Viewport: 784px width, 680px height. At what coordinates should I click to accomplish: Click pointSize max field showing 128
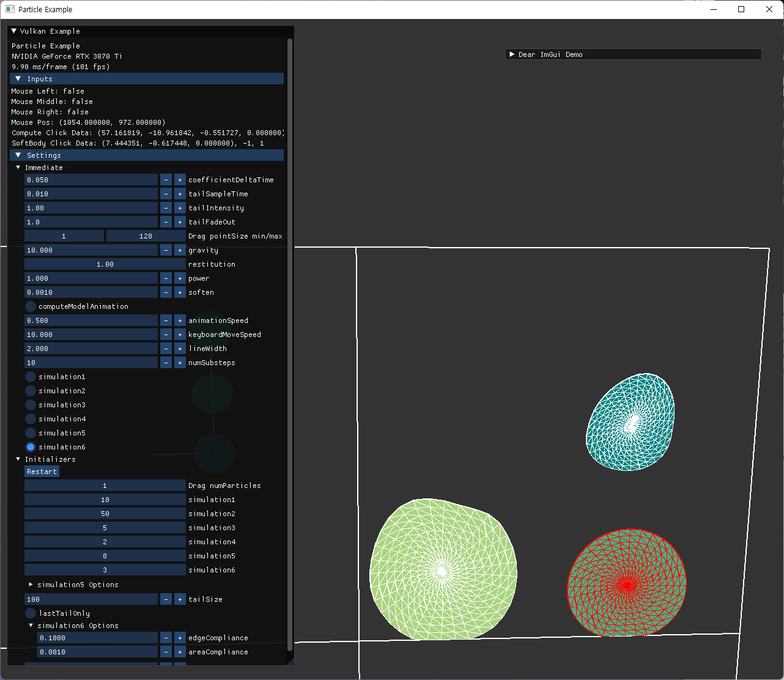pos(146,236)
